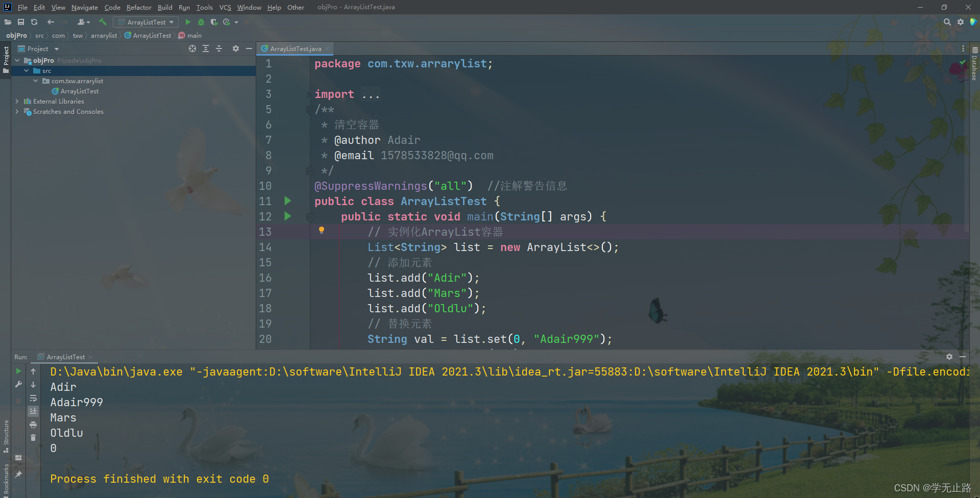Collapse the objPro project root node

pos(17,60)
